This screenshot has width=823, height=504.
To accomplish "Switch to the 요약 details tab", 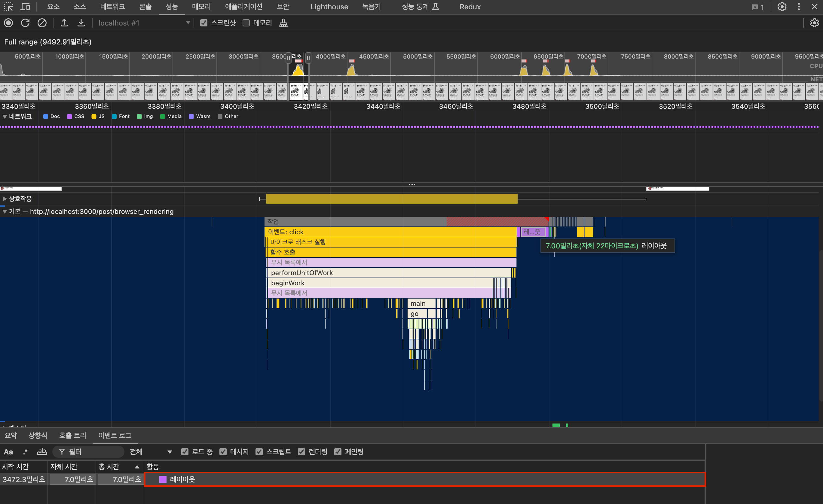I will (x=11, y=435).
